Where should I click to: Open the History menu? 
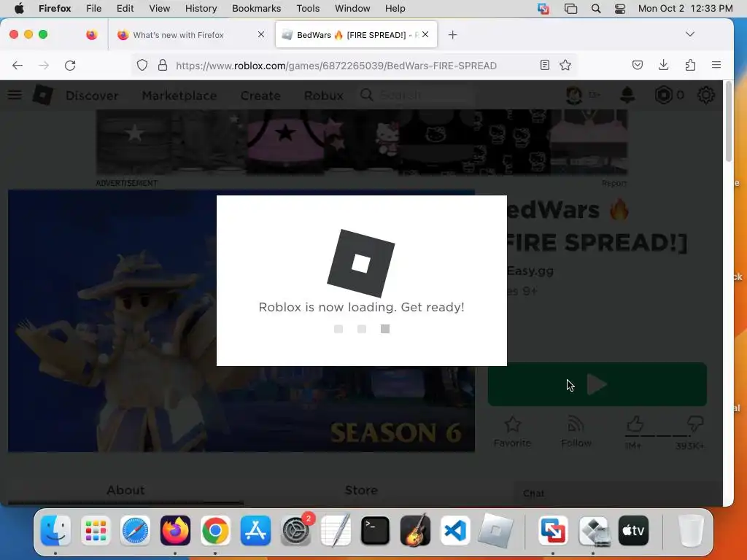[x=201, y=9]
